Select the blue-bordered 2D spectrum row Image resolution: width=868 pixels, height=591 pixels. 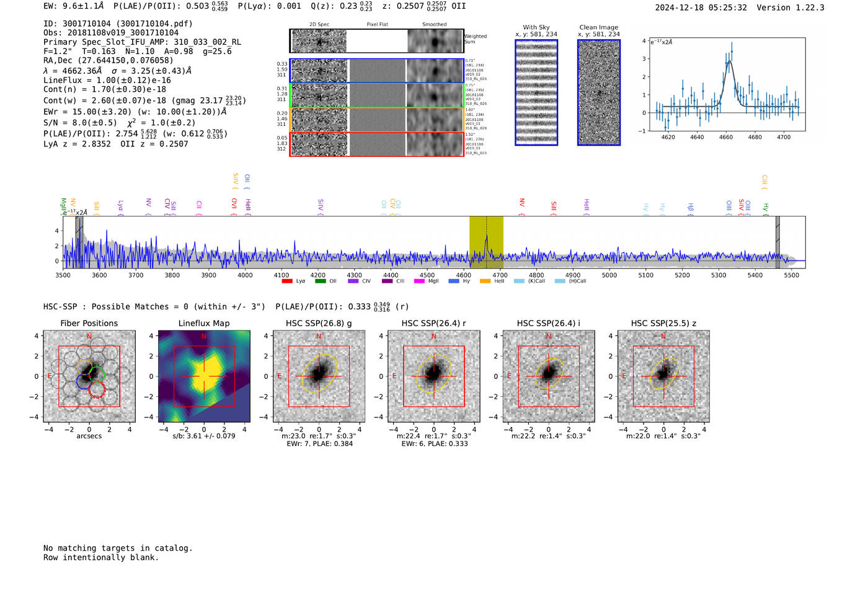click(x=377, y=71)
